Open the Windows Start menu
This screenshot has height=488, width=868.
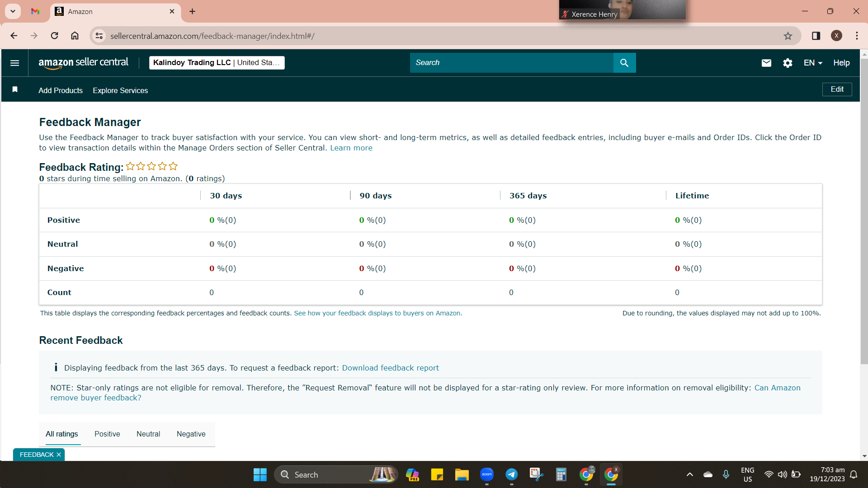[x=260, y=474]
